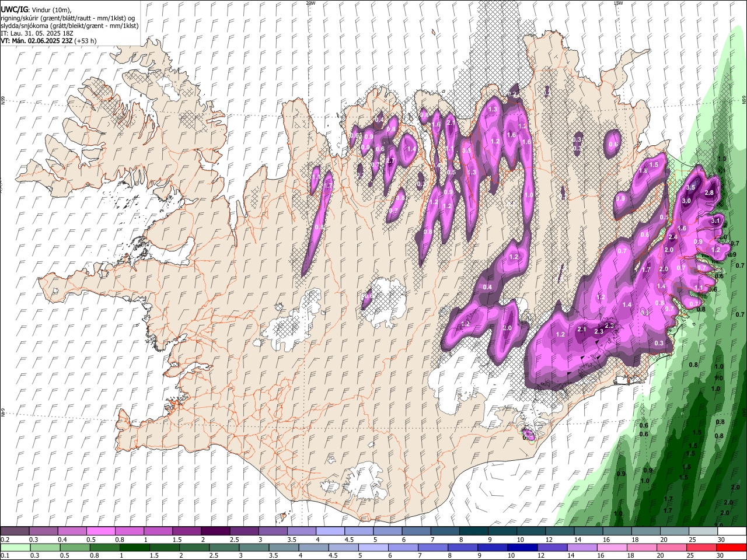
Task: Pick the 3 gray-green rain legend swatch
Action: pos(254,548)
